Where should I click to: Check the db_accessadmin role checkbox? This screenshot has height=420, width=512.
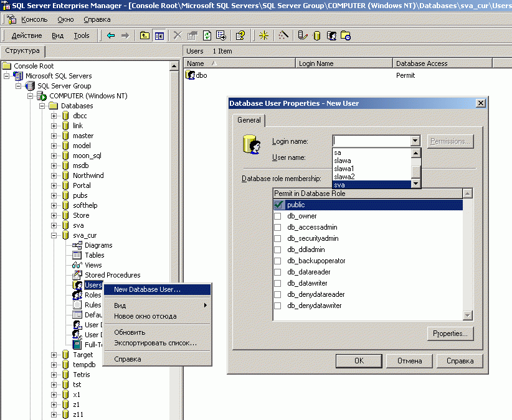click(278, 227)
